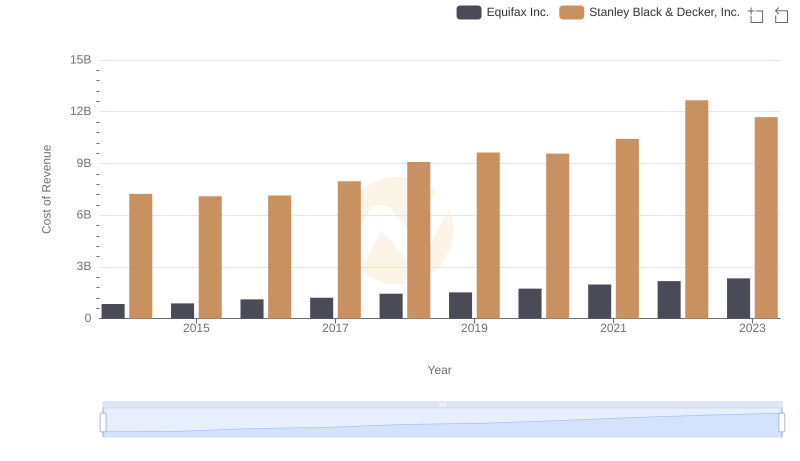
Task: Select the tallest Stanley Black & Decker bar (2022)
Action: coord(697,209)
